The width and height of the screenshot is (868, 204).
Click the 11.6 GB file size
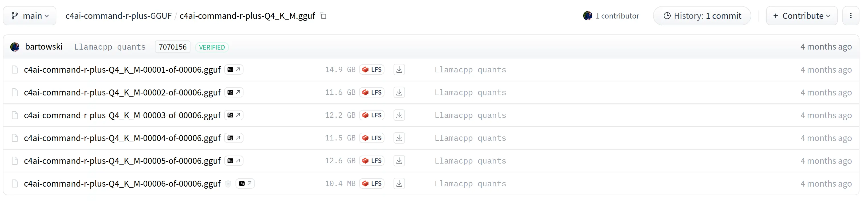(x=340, y=93)
